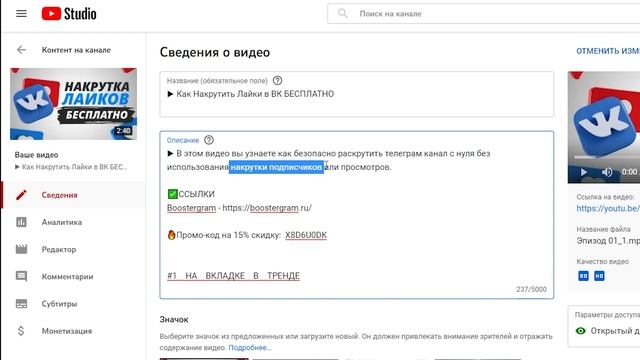Open the hamburger navigation menu
The image size is (640, 360).
[21, 13]
